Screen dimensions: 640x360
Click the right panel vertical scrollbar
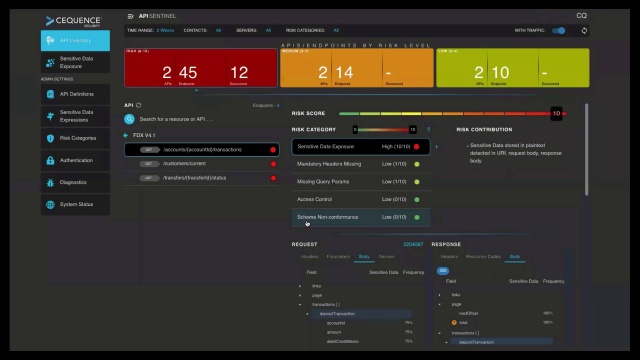(x=587, y=149)
